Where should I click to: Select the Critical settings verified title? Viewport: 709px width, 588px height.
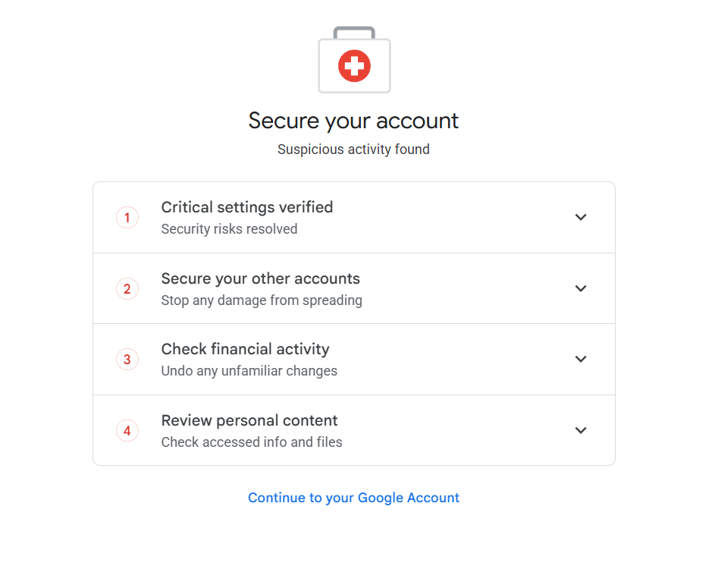tap(247, 207)
